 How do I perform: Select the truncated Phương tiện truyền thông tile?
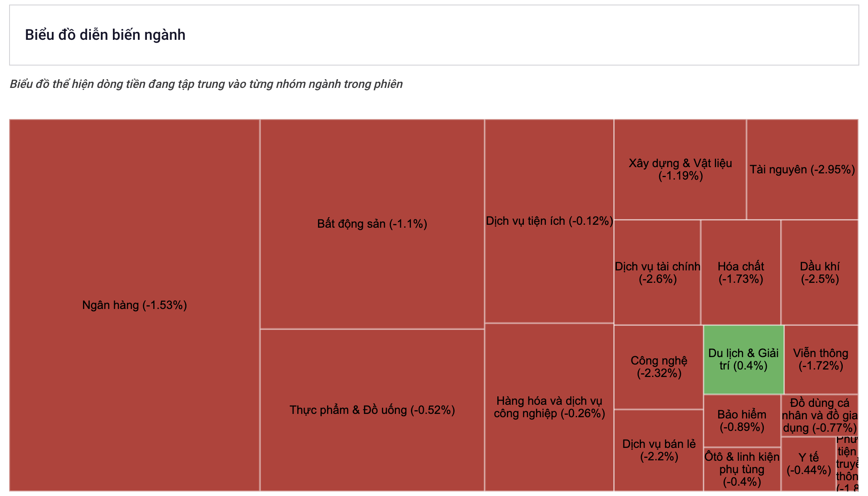(847, 464)
